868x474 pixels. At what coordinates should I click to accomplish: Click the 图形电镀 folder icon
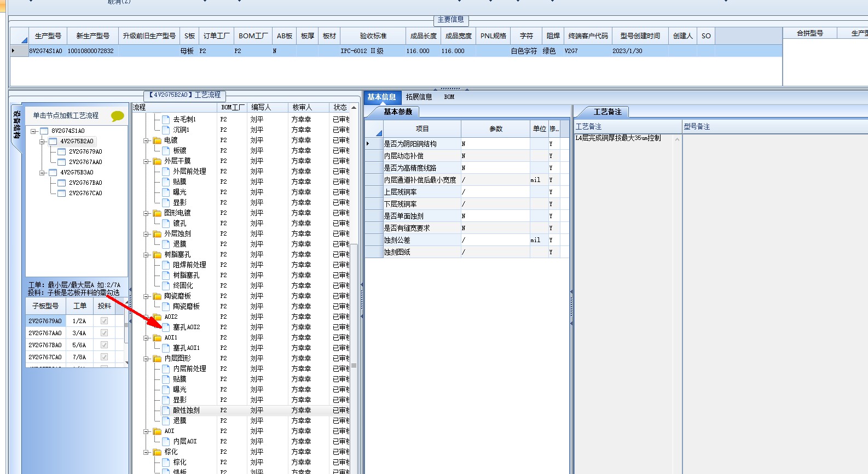point(158,213)
